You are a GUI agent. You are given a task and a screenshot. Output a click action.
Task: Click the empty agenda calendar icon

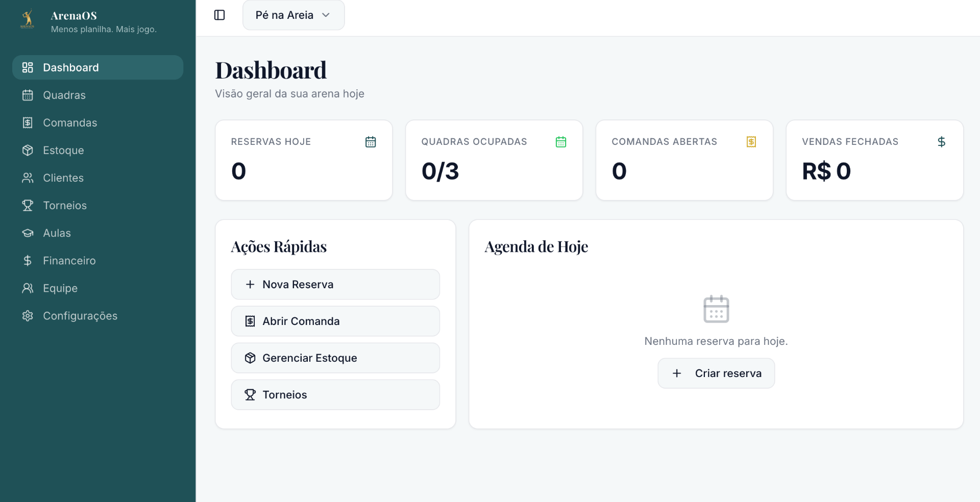click(x=716, y=309)
